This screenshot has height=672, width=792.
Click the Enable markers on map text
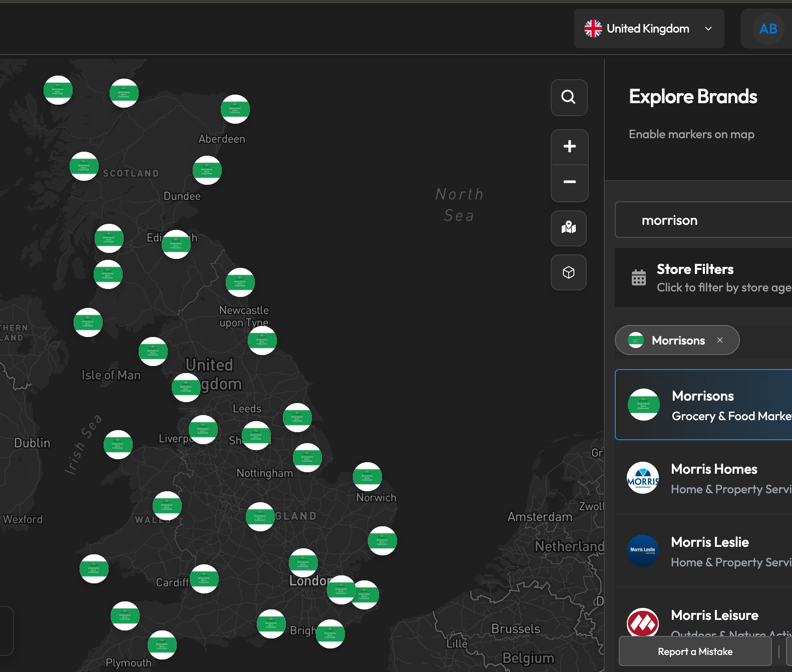[x=691, y=134]
